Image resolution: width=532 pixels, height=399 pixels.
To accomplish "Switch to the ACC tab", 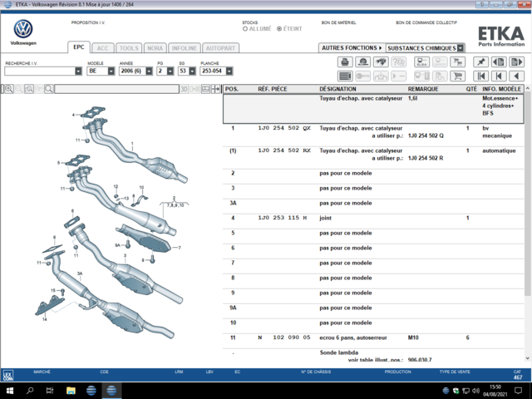I will [x=103, y=48].
